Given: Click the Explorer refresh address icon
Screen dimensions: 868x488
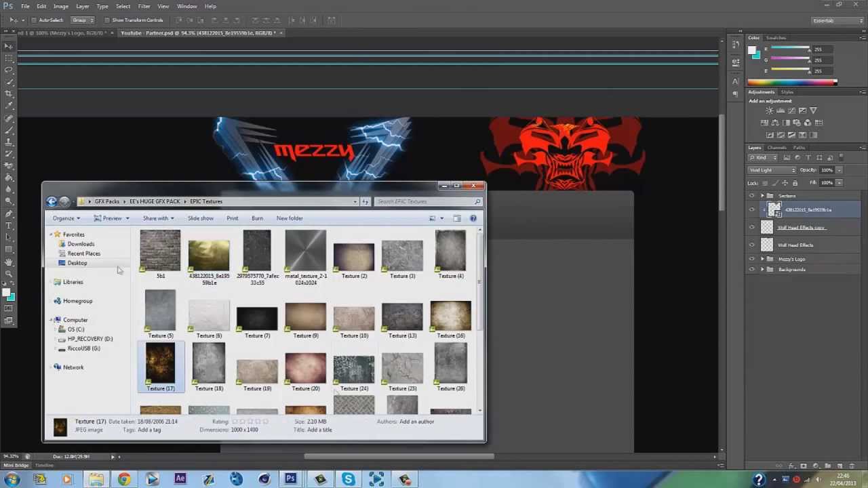Looking at the screenshot, I should click(365, 201).
